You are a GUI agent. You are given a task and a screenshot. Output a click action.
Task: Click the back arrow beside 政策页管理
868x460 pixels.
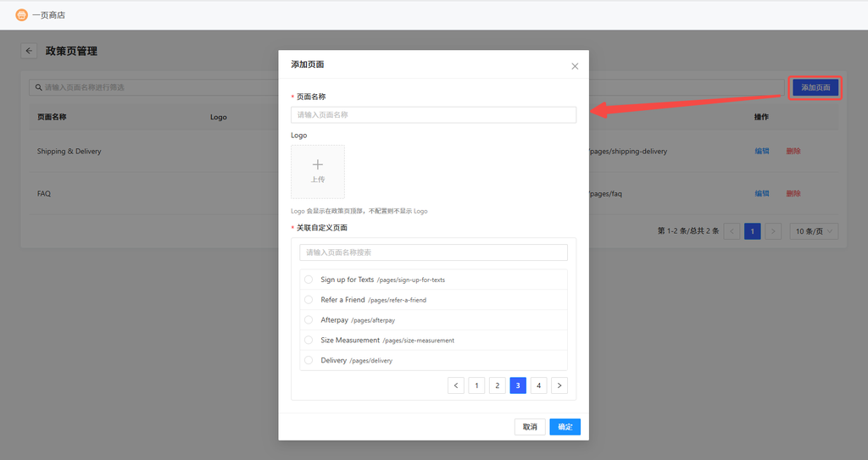pyautogui.click(x=29, y=51)
